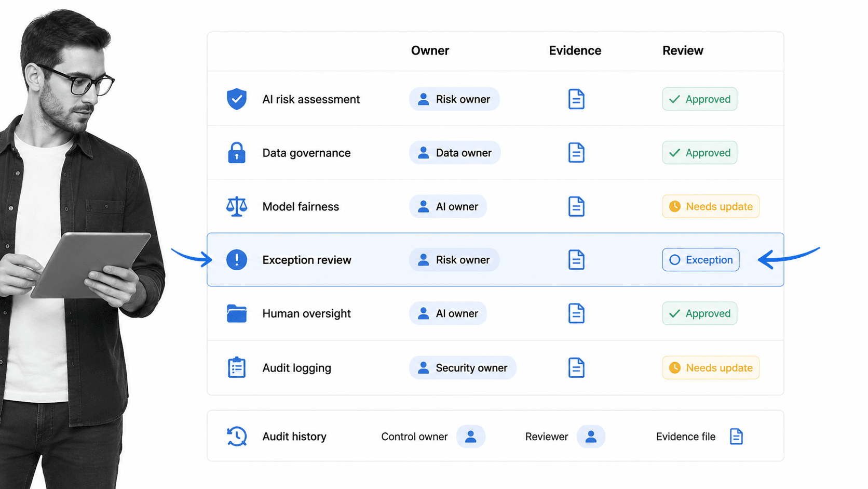The height and width of the screenshot is (489, 868).
Task: Click the exclamation icon for Exception review
Action: click(x=237, y=259)
